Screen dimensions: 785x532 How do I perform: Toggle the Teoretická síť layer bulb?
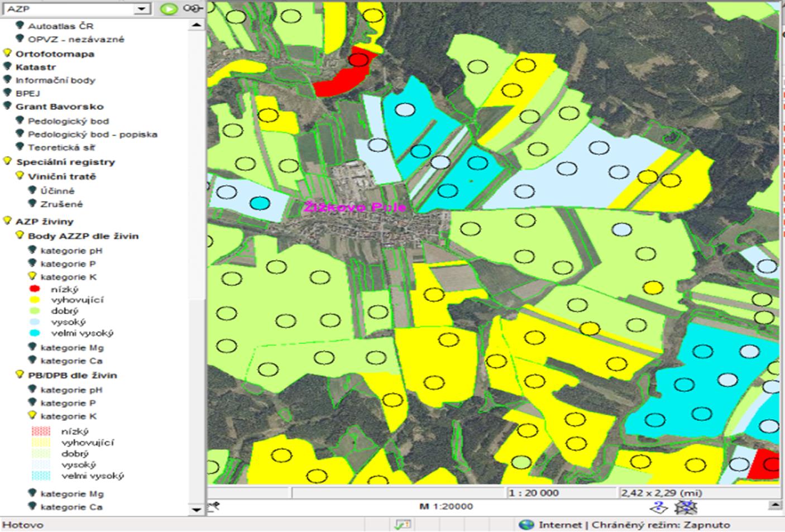point(20,147)
